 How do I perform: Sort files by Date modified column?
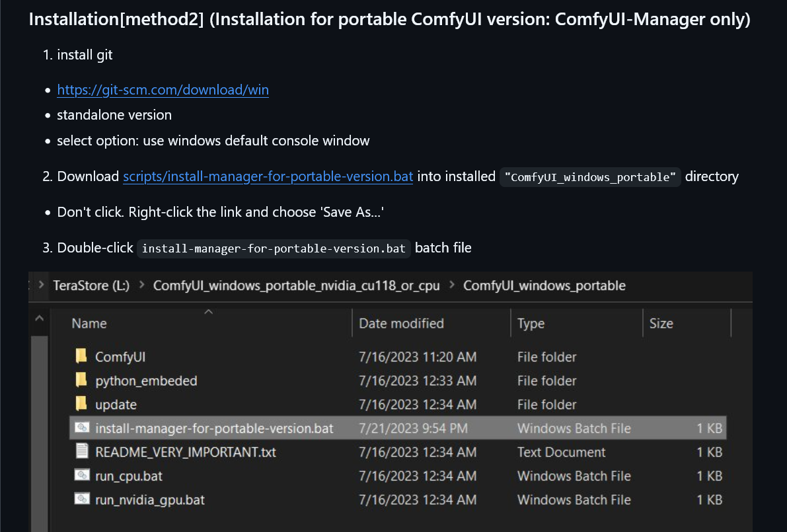coord(401,323)
